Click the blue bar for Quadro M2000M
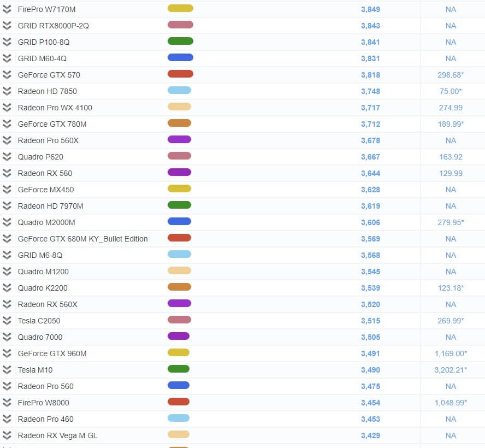Image resolution: width=485 pixels, height=448 pixels. tap(179, 221)
